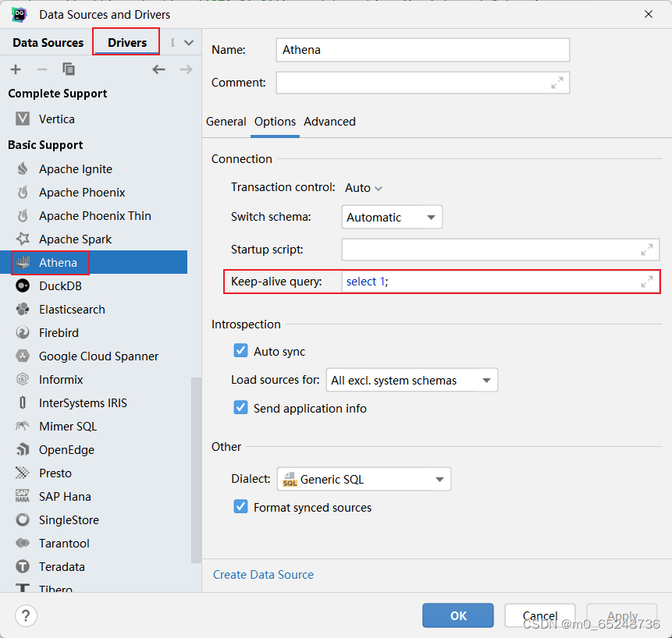
Task: Switch to the Data Sources tab
Action: 46,42
